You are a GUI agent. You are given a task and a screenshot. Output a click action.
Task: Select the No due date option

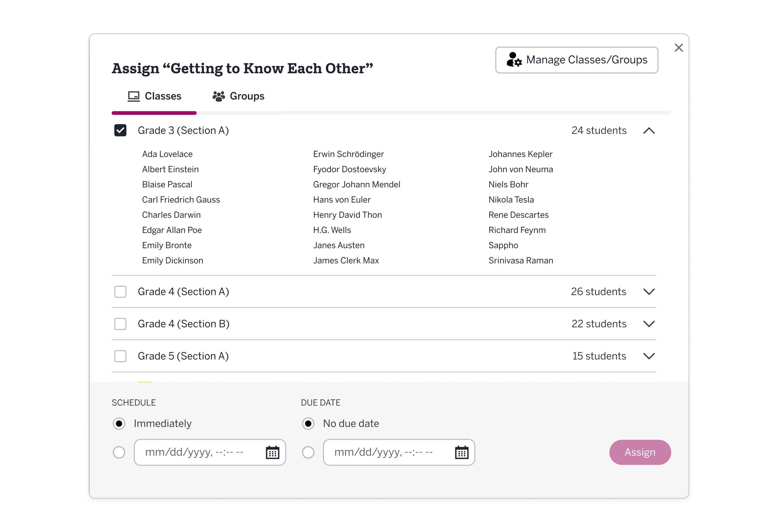[x=308, y=423]
